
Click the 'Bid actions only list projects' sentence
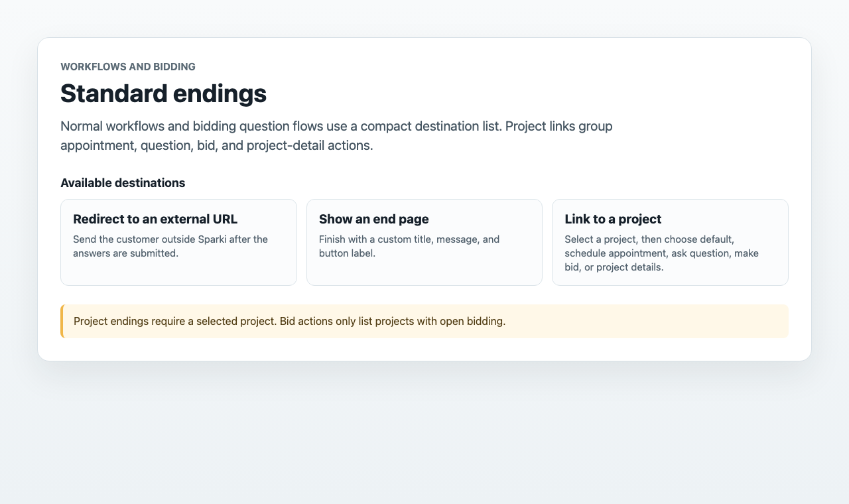(393, 322)
